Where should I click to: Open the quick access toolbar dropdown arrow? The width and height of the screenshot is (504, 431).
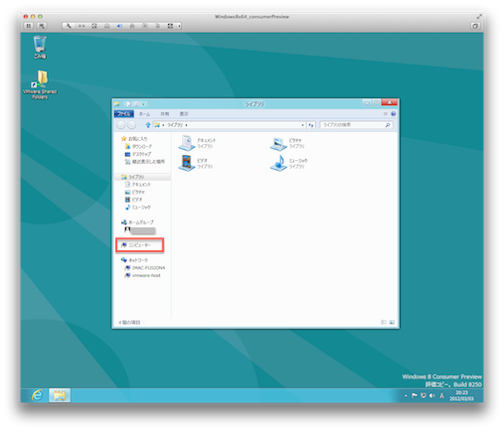143,104
